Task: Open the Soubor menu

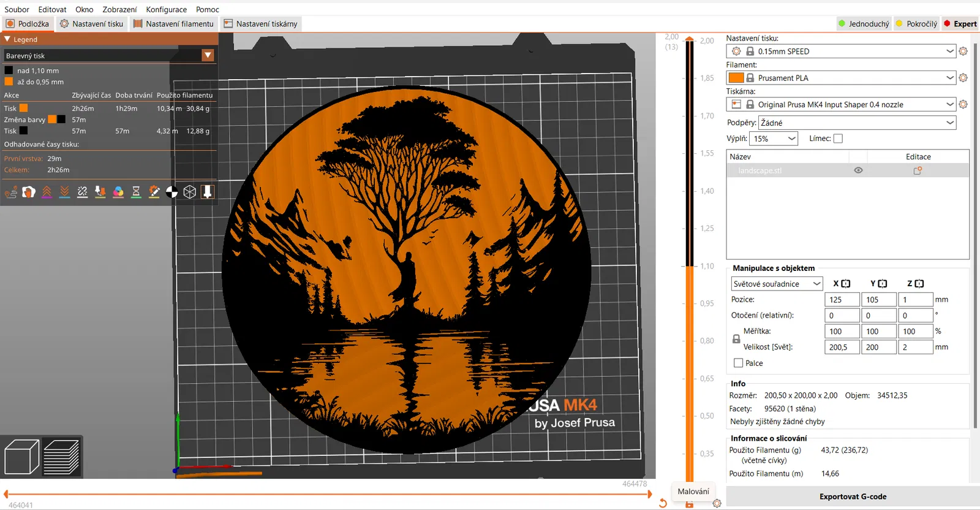Action: tap(17, 9)
